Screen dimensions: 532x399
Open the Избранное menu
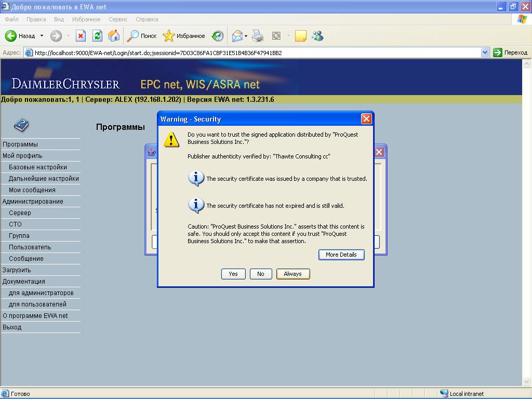[x=86, y=19]
